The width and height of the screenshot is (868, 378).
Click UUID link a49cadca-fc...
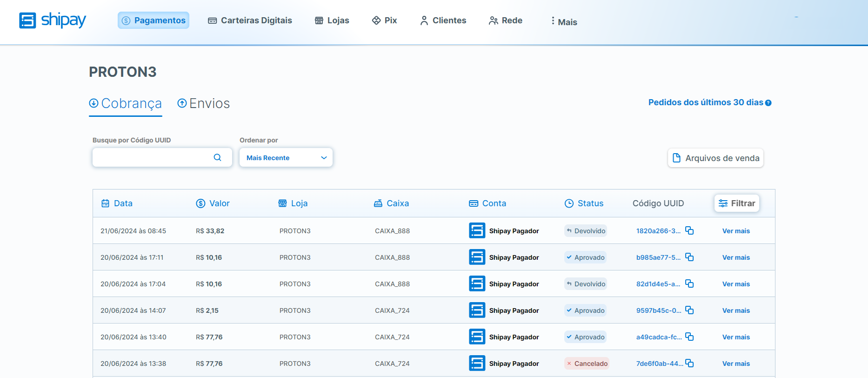(x=659, y=337)
